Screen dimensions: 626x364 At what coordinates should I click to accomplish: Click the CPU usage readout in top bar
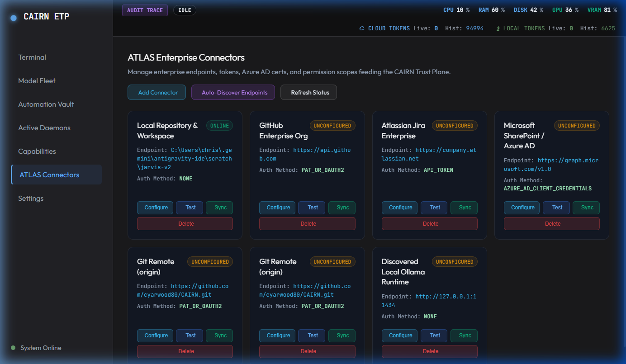tap(456, 10)
